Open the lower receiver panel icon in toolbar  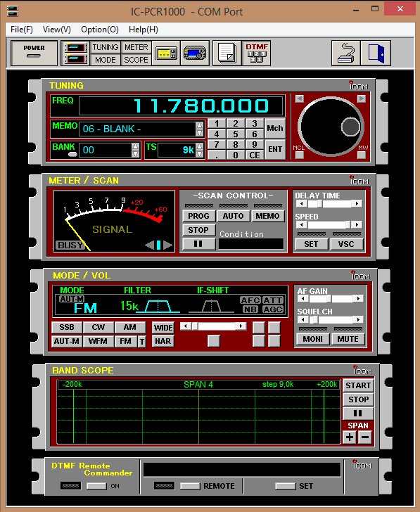tap(76, 59)
